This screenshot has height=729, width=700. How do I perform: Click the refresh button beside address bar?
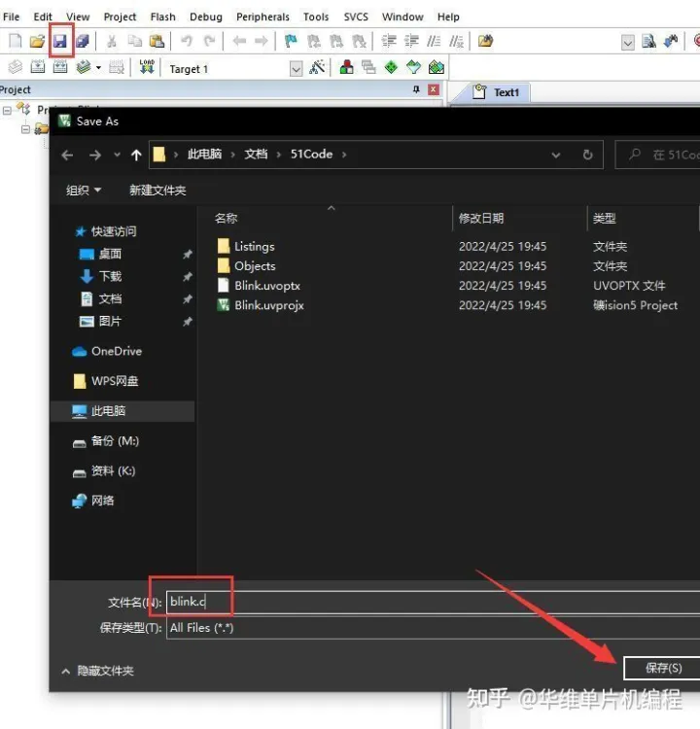click(x=588, y=155)
